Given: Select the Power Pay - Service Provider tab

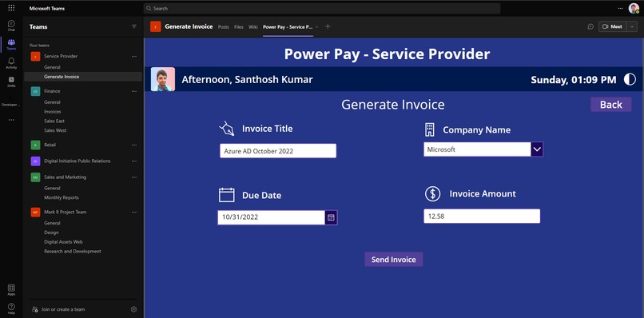Looking at the screenshot, I should click(288, 27).
